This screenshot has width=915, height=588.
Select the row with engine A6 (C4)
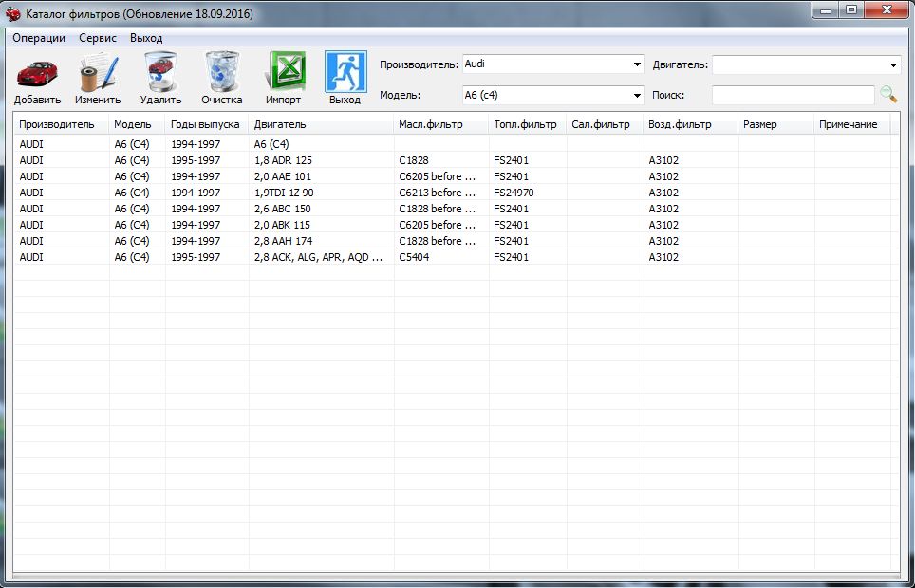(x=457, y=143)
